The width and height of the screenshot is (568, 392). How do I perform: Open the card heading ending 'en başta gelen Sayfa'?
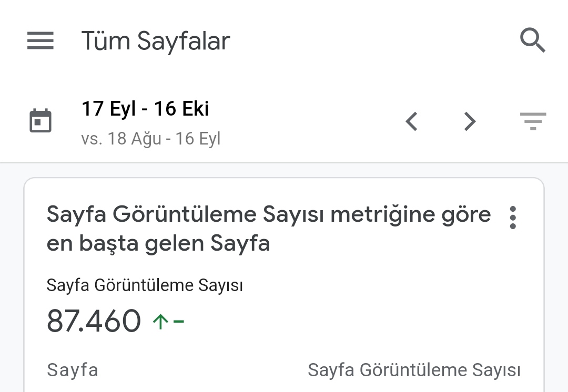269,229
